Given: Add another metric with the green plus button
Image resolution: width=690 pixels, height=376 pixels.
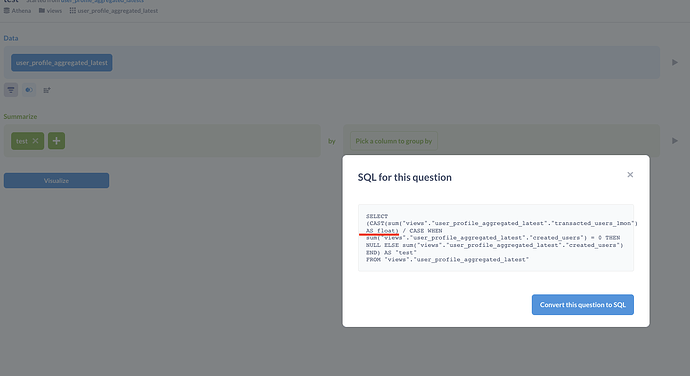Looking at the screenshot, I should pos(56,141).
